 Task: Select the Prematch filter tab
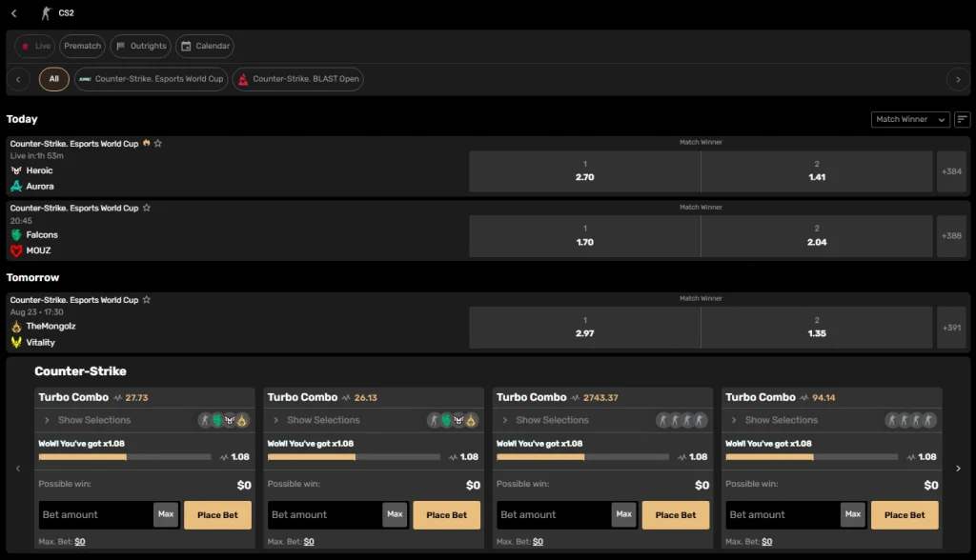coord(82,46)
